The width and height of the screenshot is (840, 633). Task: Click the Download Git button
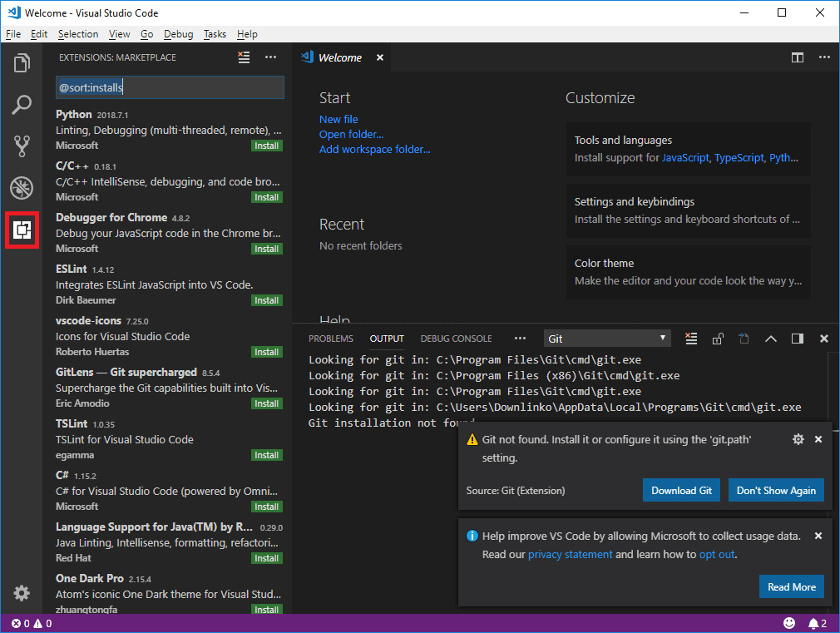click(x=681, y=491)
